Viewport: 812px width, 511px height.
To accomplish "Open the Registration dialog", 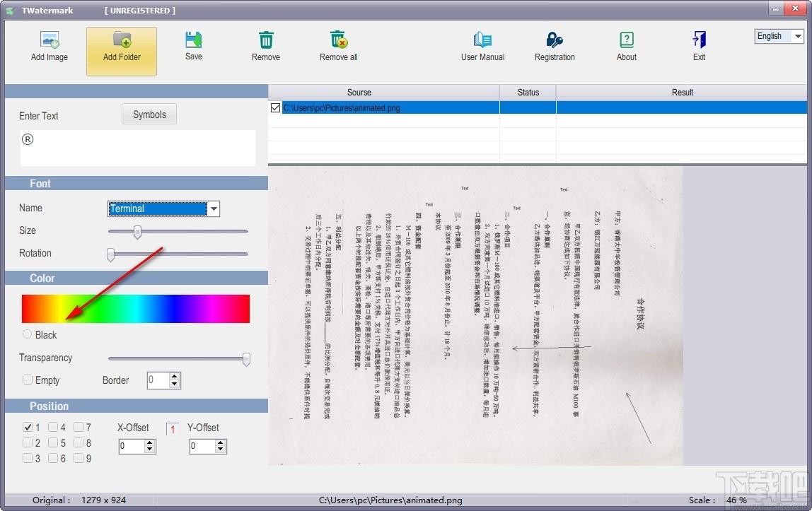I will point(555,47).
